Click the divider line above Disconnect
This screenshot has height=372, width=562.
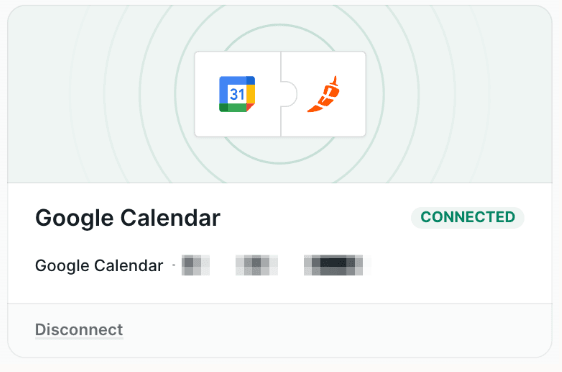coord(280,304)
